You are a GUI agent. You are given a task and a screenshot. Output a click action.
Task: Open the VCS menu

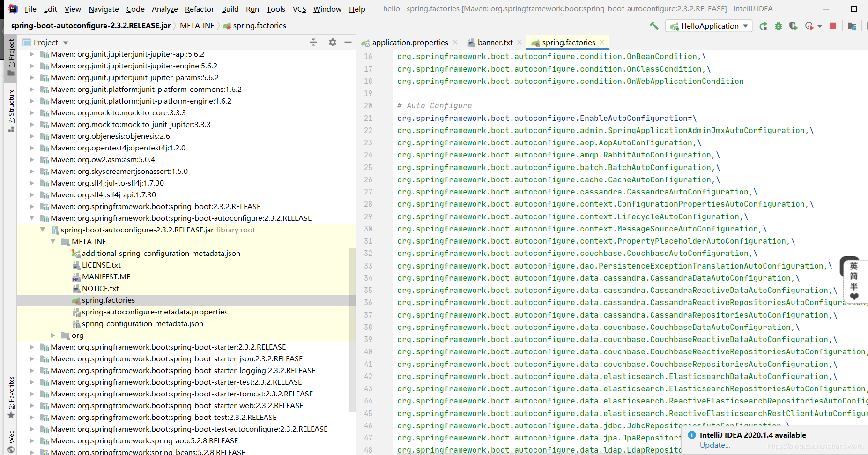[299, 9]
